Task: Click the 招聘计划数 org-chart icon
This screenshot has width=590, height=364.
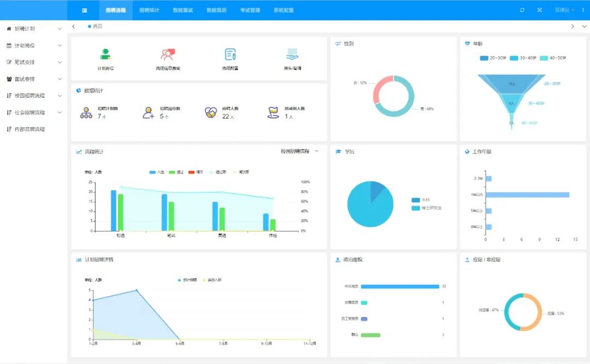Action: point(86,113)
